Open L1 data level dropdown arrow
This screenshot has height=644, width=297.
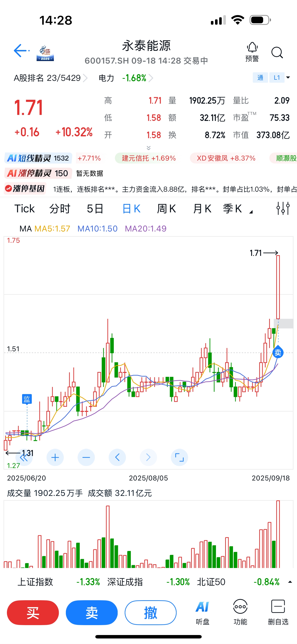point(288,77)
